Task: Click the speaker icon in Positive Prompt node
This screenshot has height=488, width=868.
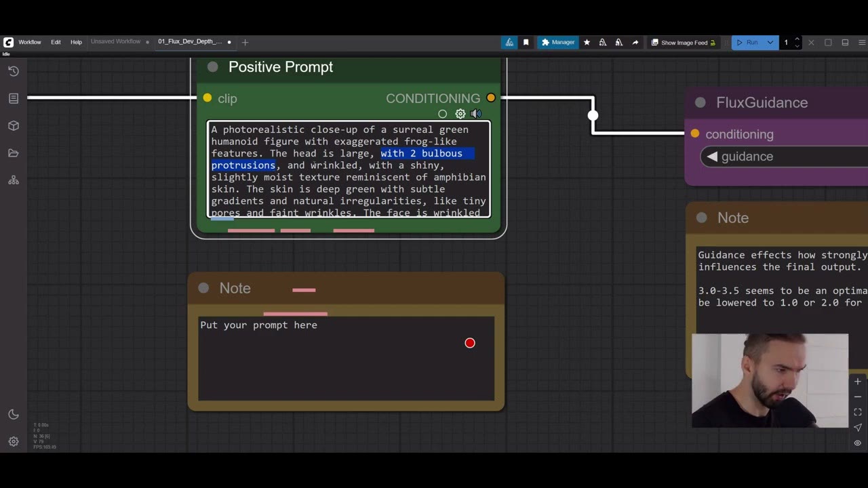Action: (x=476, y=114)
